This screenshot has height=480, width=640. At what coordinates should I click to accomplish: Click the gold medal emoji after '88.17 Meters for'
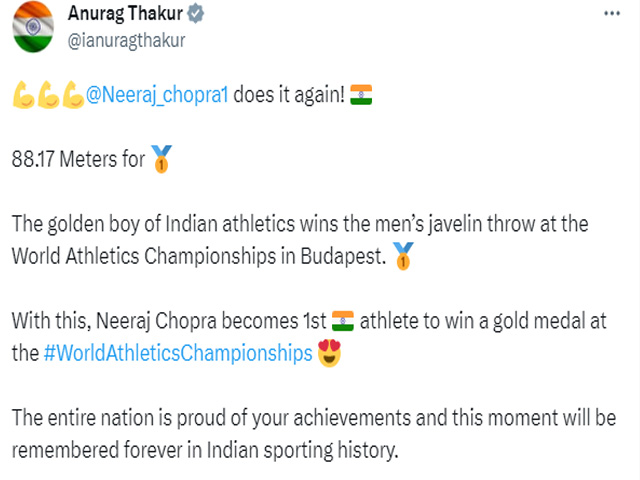[x=162, y=159]
